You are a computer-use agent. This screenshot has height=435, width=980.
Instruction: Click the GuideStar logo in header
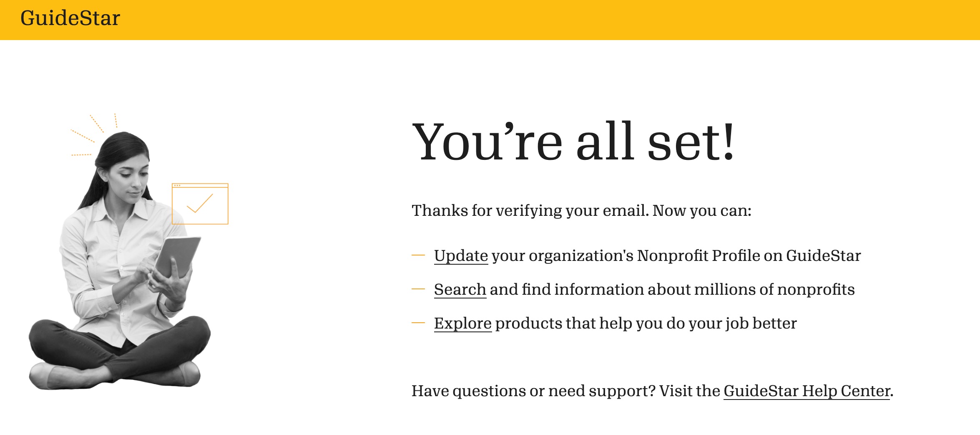click(x=70, y=18)
